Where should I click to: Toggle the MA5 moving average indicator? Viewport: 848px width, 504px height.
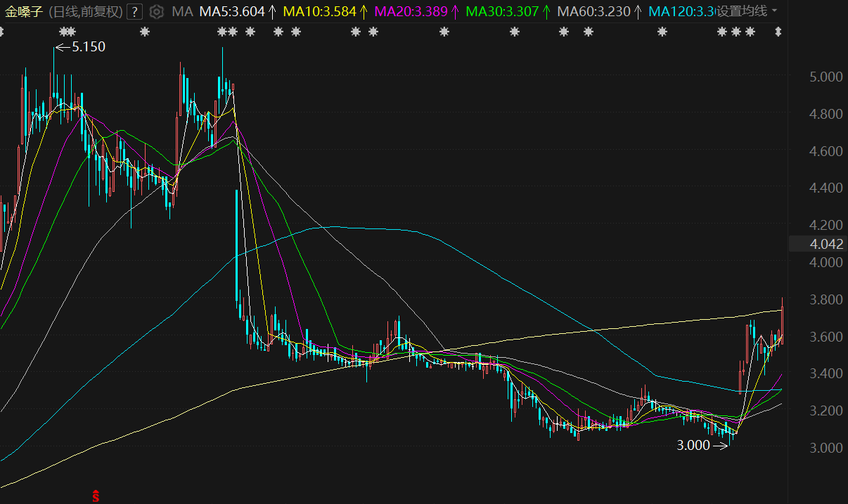[231, 11]
